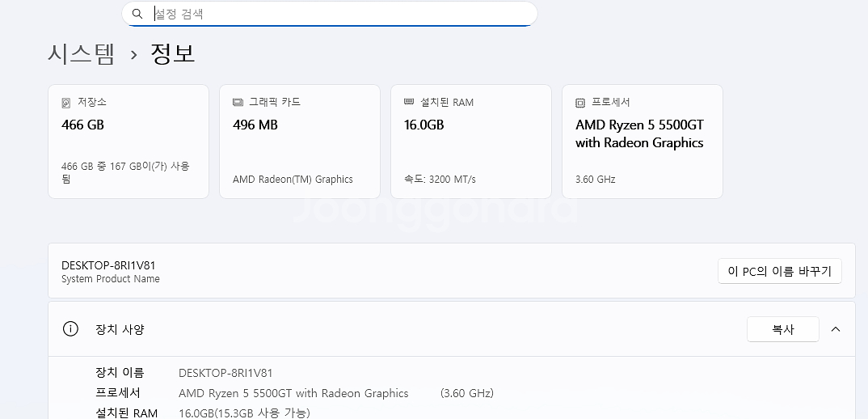Select 16.0GB(15.3GB 사용 가능) value
Screen dimensions: 868x419
click(x=244, y=413)
